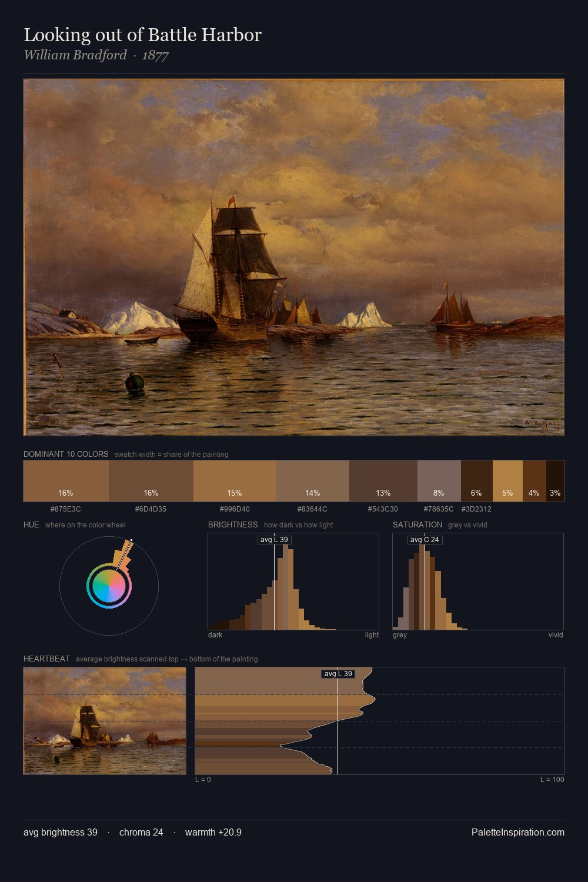Open the PaletteInspiration.com link

pyautogui.click(x=518, y=832)
